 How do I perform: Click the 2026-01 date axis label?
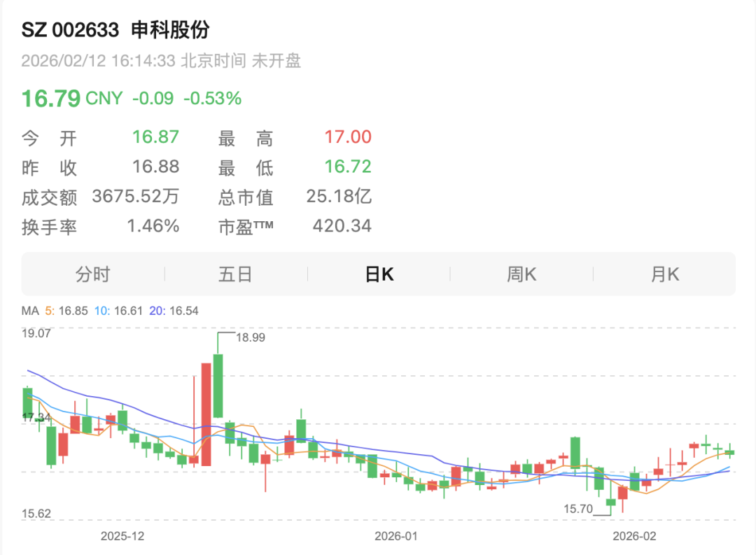click(x=395, y=536)
